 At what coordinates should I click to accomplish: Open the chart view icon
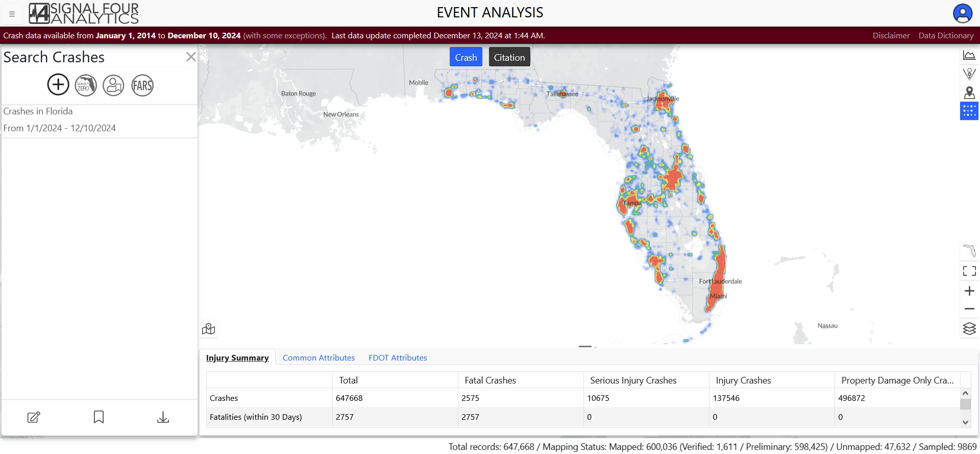969,55
